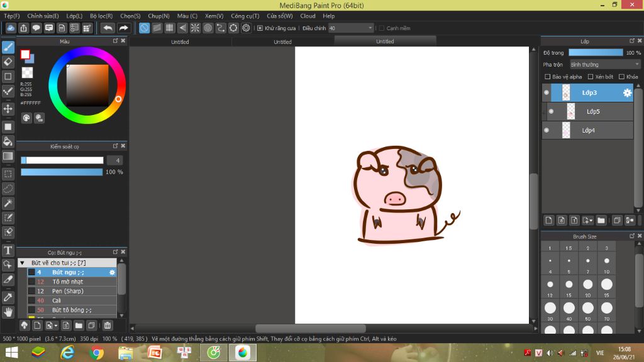The width and height of the screenshot is (644, 362).
Task: Delete the selected brush with trash icon
Action: (x=107, y=326)
